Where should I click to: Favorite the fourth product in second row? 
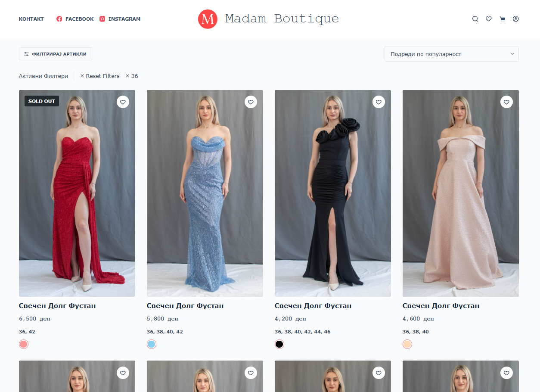[x=506, y=373]
